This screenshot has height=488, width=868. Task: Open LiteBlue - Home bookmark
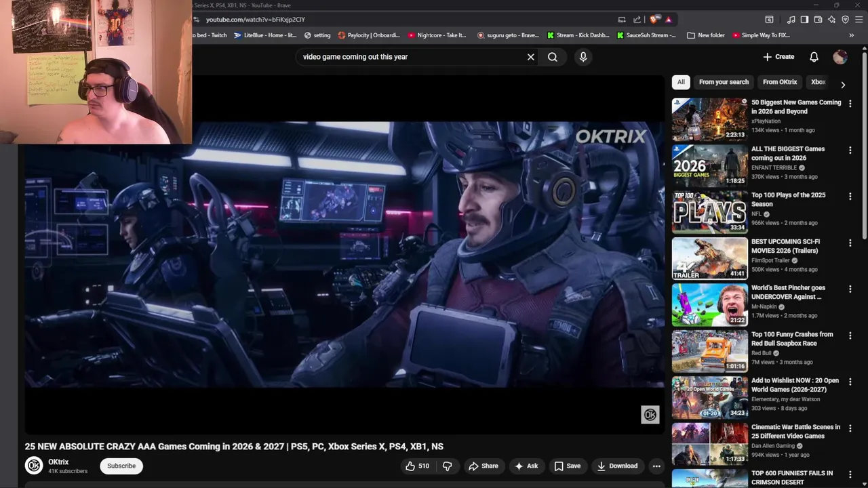pyautogui.click(x=265, y=35)
